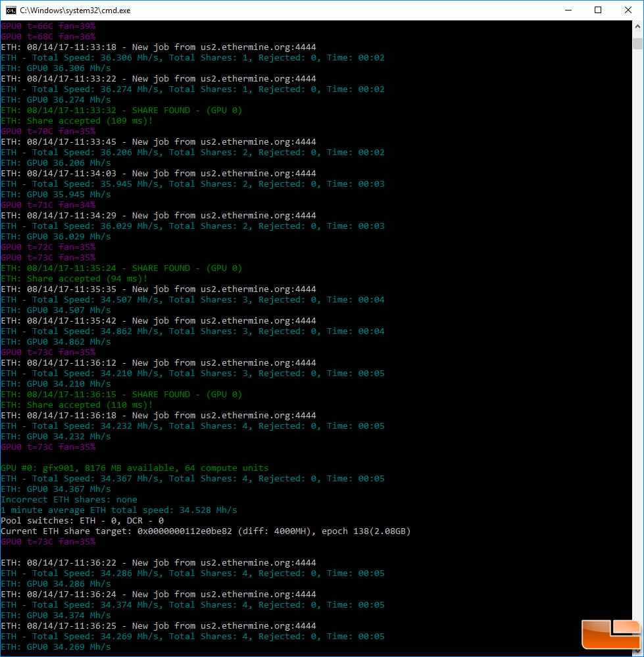The width and height of the screenshot is (644, 657).
Task: Click the 'Current ETH share target' line
Action: tap(206, 531)
